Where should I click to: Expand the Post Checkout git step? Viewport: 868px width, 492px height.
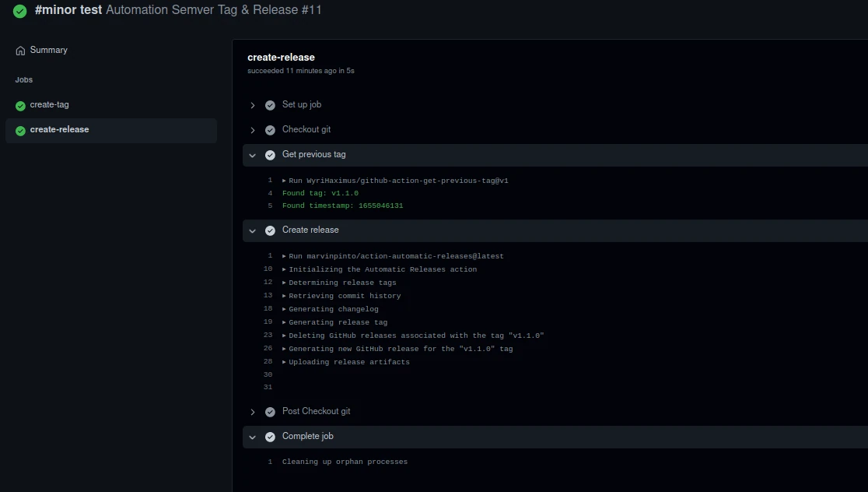pos(252,411)
